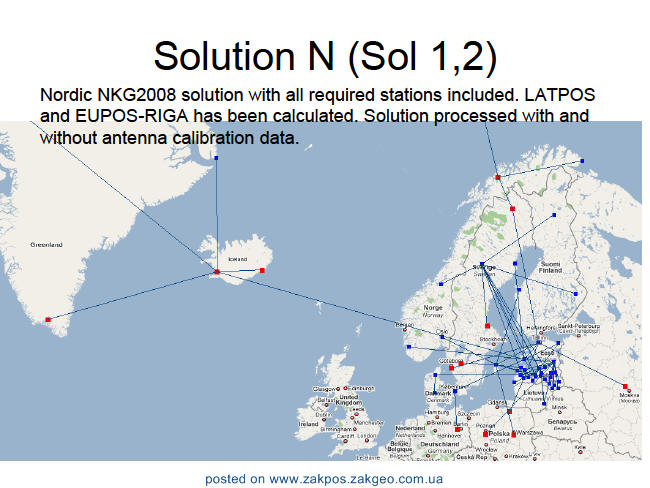Click the blue marker in the far northeast corner
Image resolution: width=650 pixels, height=488 pixels.
[x=582, y=161]
